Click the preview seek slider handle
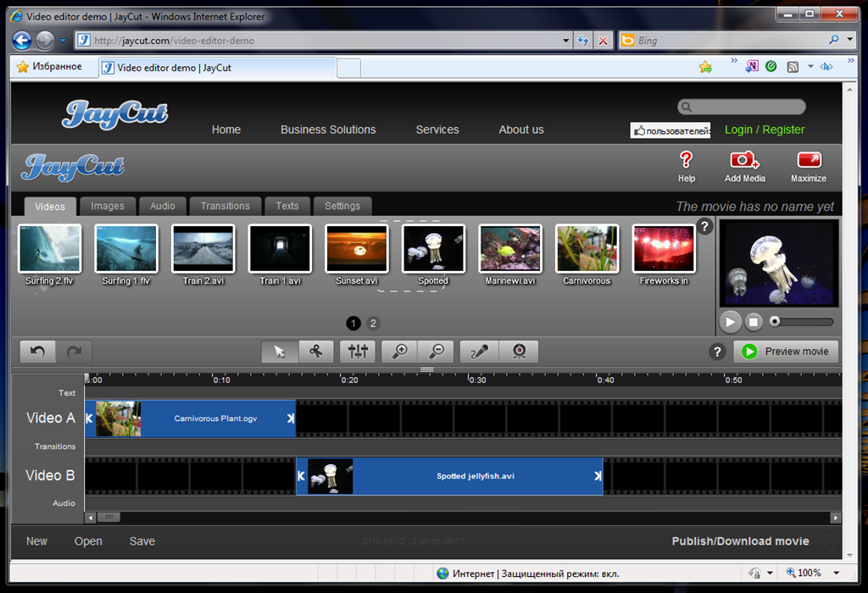Image resolution: width=868 pixels, height=593 pixels. (x=775, y=321)
